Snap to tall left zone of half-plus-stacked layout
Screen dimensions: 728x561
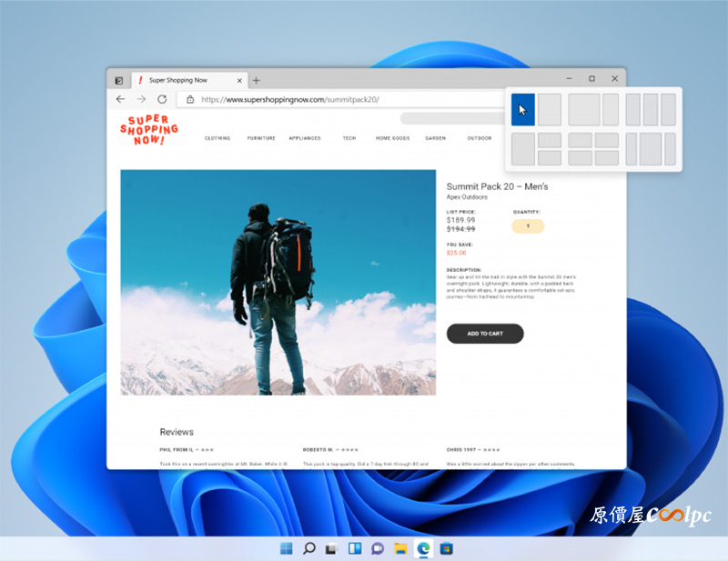click(x=522, y=149)
